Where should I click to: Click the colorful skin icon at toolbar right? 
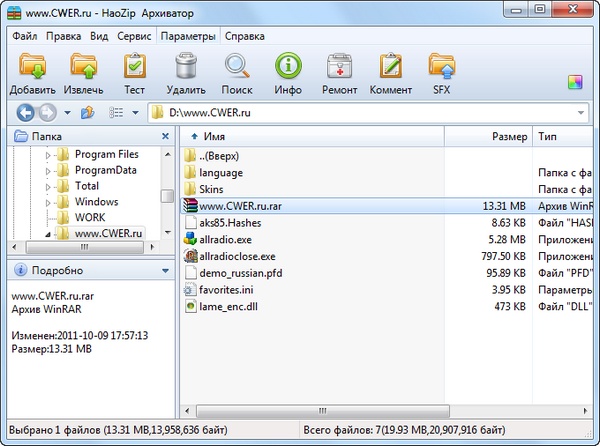[574, 81]
